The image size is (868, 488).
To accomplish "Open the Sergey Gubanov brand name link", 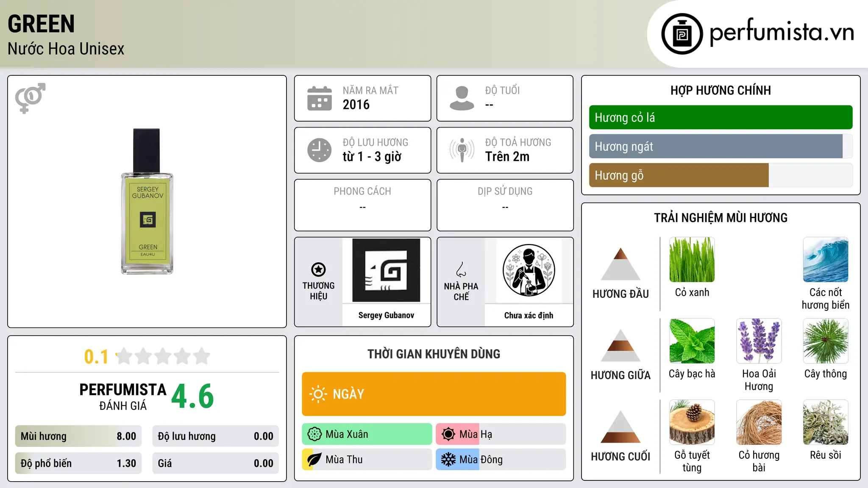I will (x=386, y=315).
